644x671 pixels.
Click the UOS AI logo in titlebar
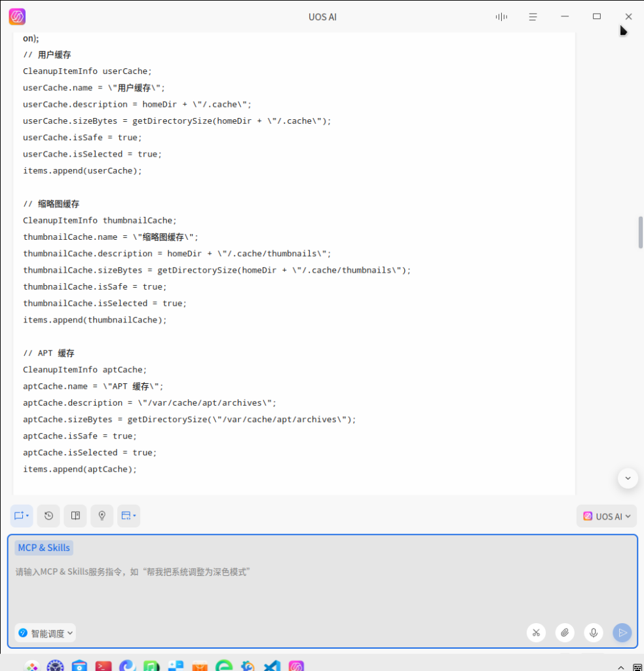click(x=17, y=16)
